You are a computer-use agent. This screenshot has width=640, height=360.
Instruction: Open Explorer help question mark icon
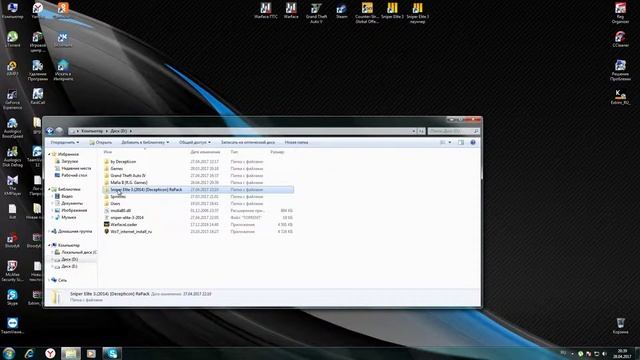pos(473,142)
